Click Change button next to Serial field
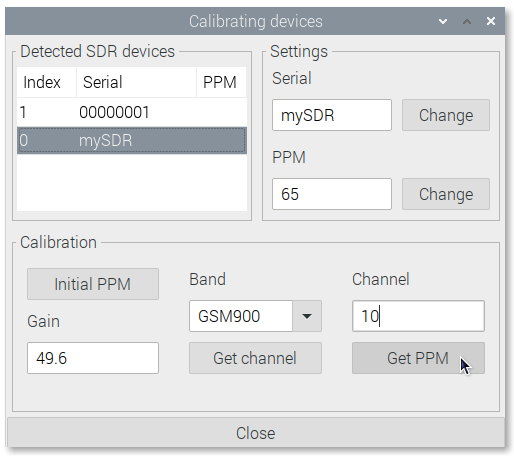 pos(446,115)
